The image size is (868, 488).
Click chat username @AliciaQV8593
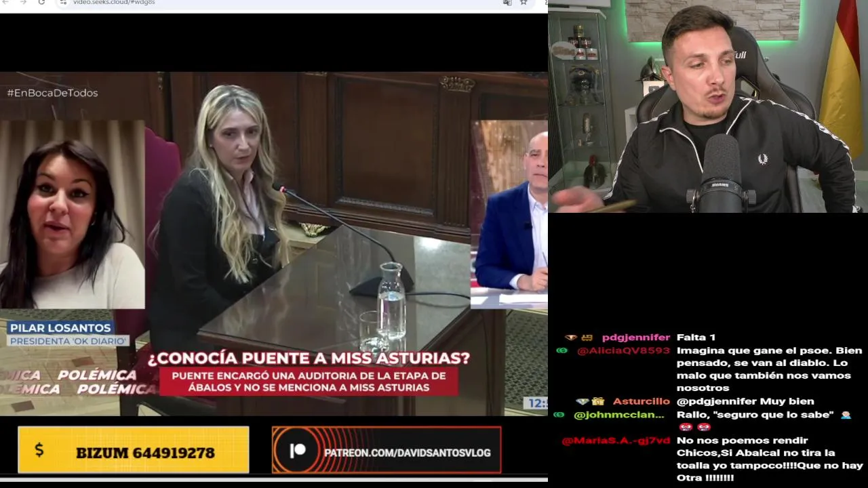pos(624,350)
